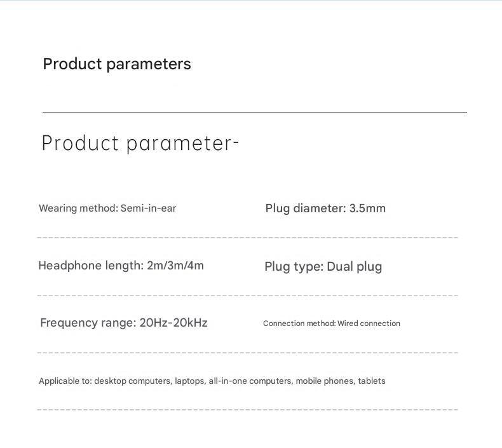Select the 'Headphone length:' label

91,266
